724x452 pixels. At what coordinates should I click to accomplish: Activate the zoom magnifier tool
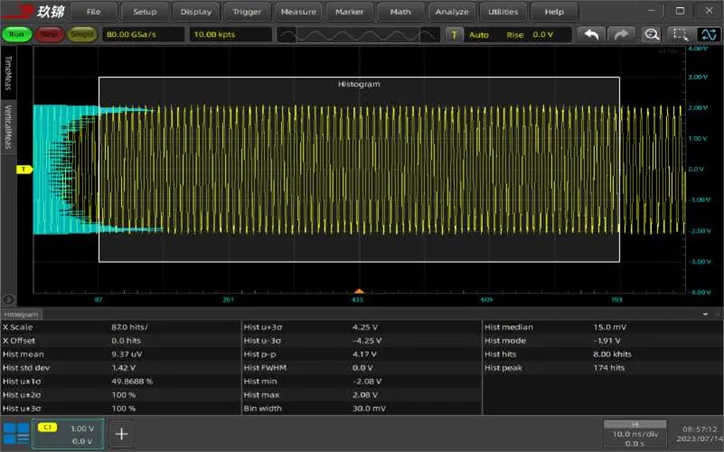652,34
